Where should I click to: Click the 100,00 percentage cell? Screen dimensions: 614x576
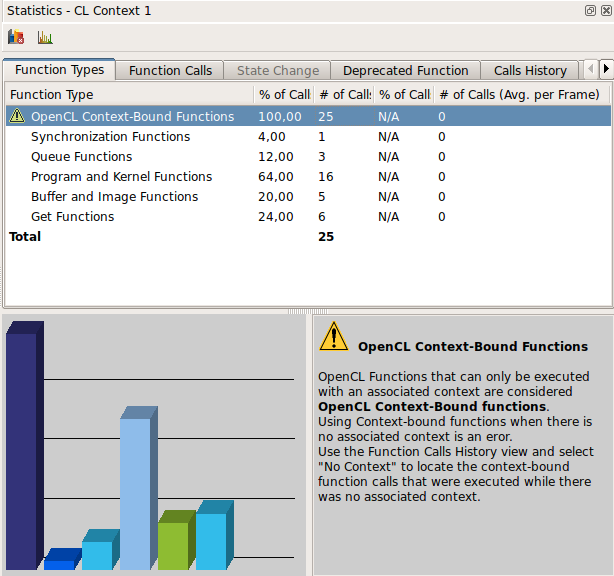pyautogui.click(x=280, y=116)
